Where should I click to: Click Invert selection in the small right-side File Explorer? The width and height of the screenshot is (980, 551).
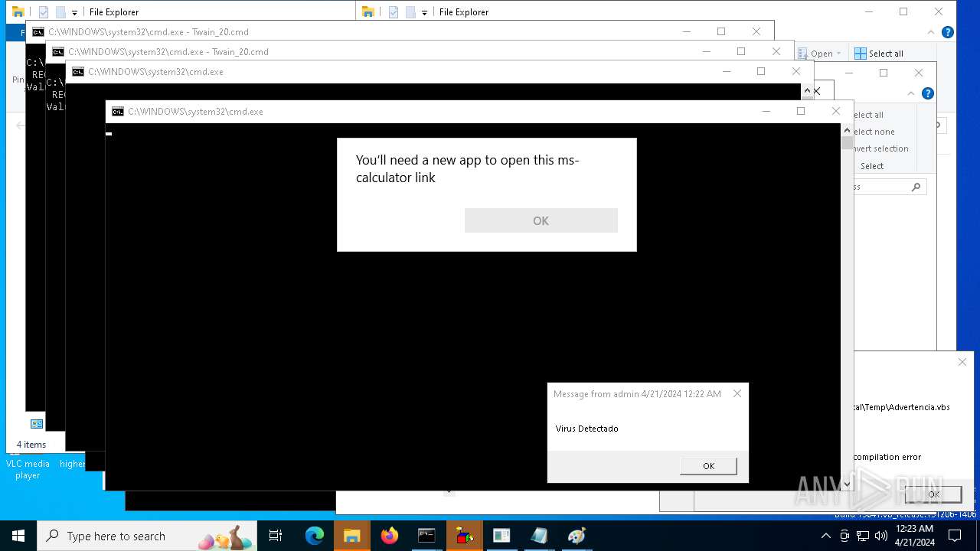[880, 148]
